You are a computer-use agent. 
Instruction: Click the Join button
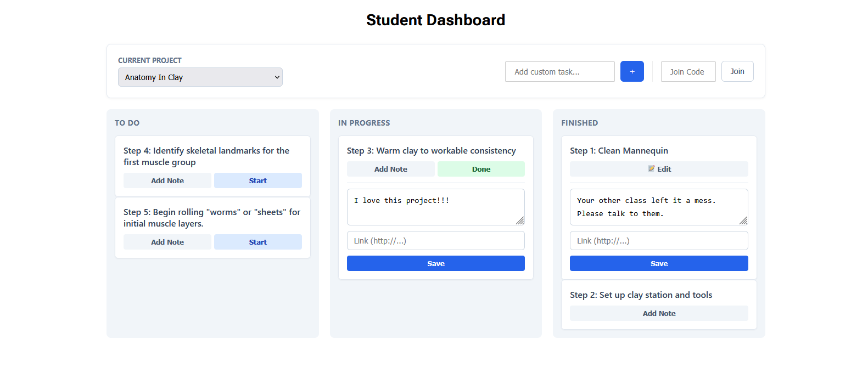click(x=737, y=71)
